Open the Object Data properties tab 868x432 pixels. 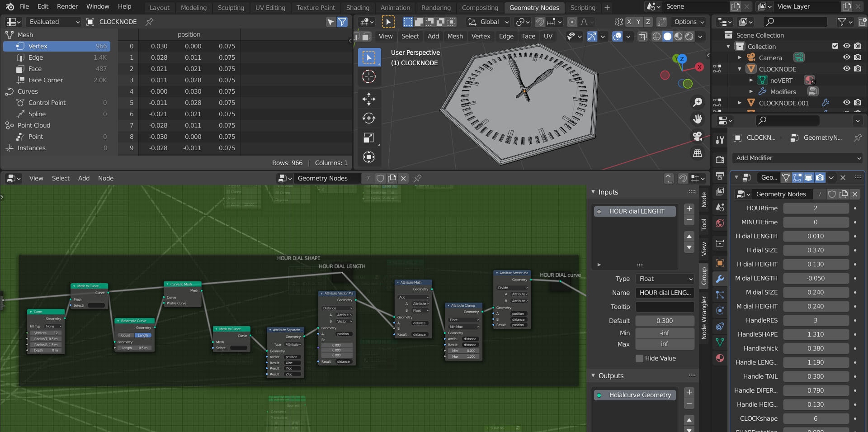pos(720,342)
